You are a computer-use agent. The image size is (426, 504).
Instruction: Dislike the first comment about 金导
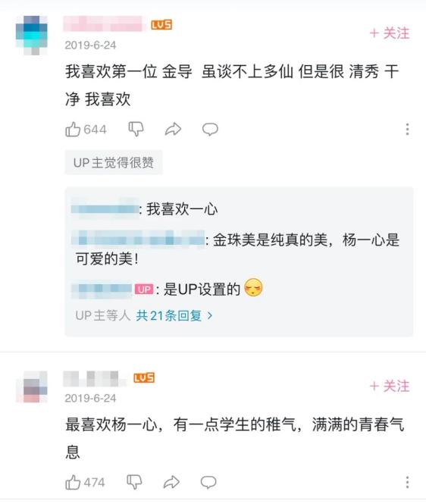tap(136, 129)
